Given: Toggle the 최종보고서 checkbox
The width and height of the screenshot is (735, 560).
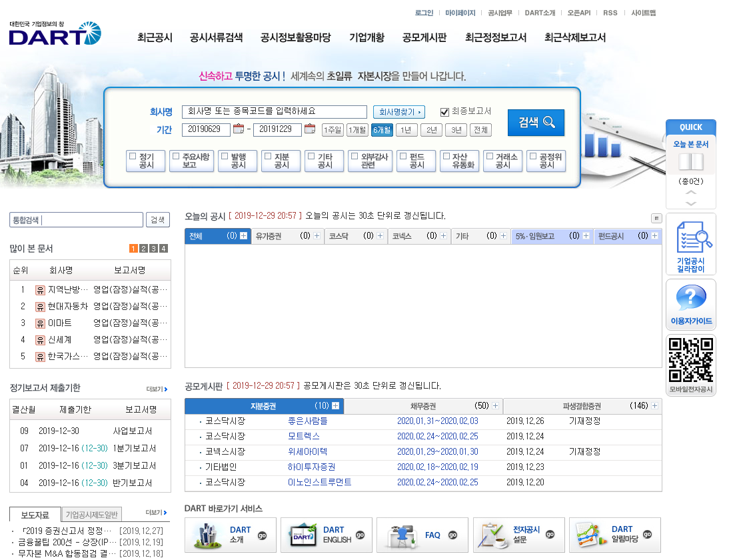Looking at the screenshot, I should pos(444,112).
